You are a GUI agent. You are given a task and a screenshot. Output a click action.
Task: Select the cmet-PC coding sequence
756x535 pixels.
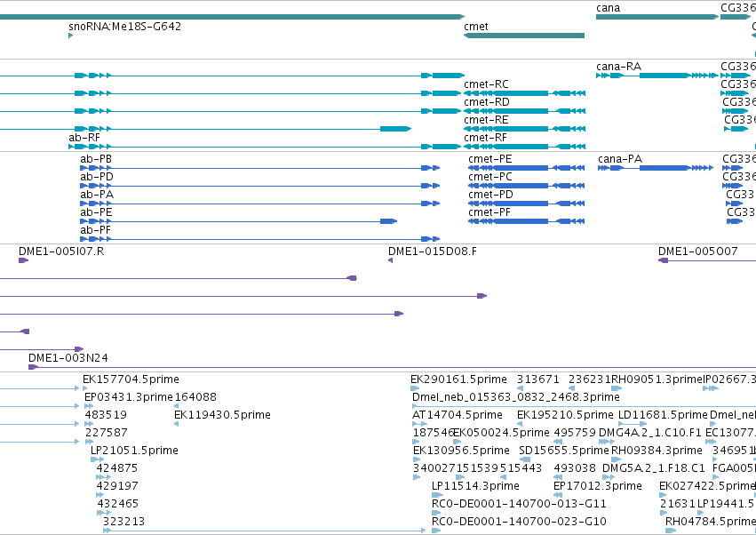click(527, 186)
